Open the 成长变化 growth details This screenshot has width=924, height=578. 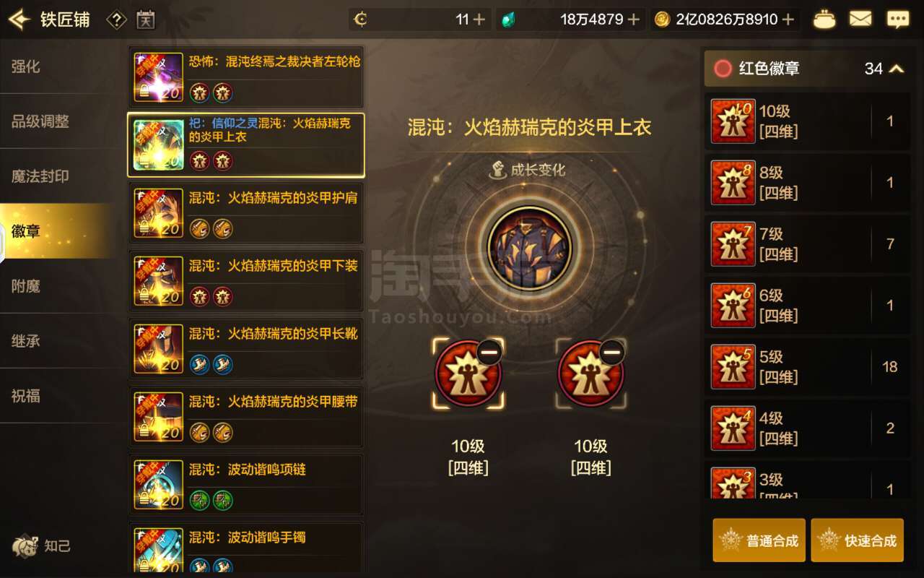[x=528, y=171]
